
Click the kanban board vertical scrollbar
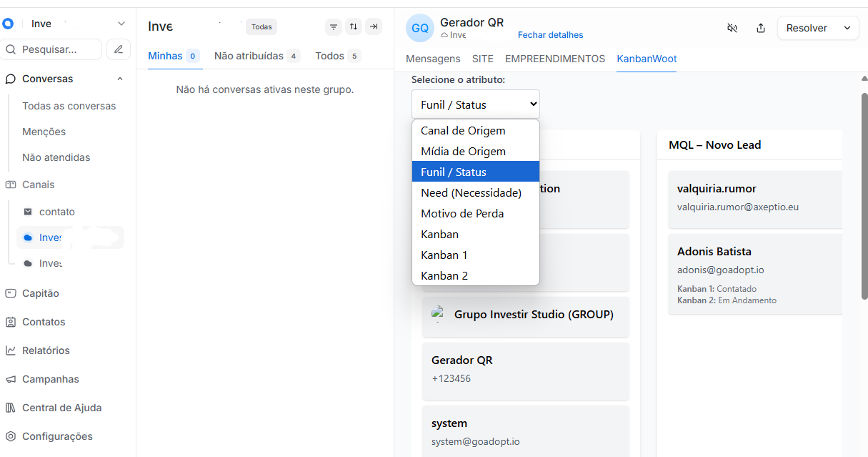click(864, 196)
